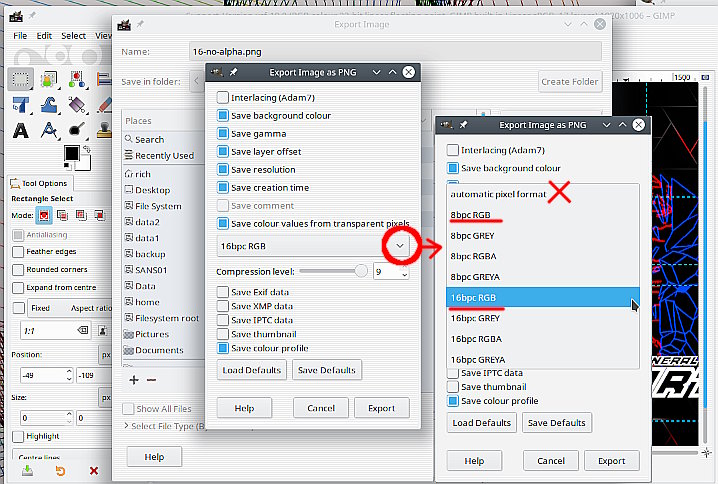Toggle Save resolution checkbox
The width and height of the screenshot is (718, 484).
point(223,169)
